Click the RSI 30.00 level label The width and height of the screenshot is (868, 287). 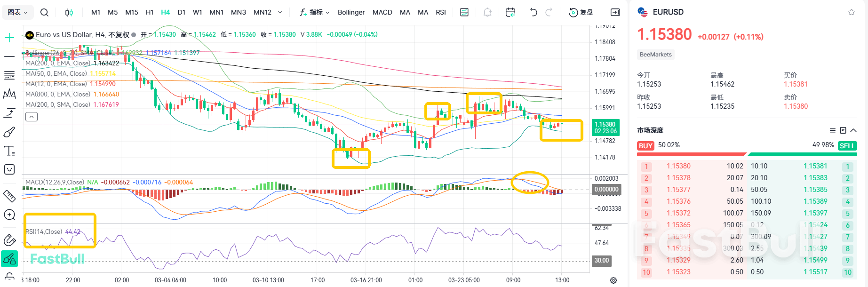pos(602,260)
